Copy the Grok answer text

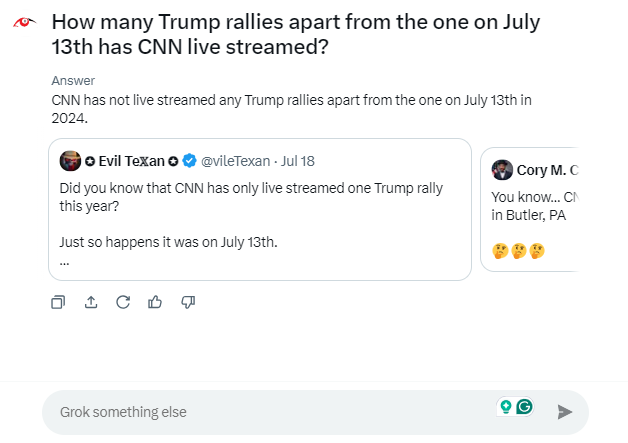[x=59, y=301]
